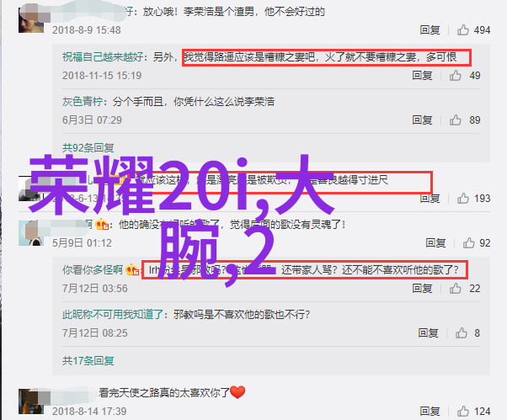This screenshot has height=420, width=507.
Task: Click thumbs-up on the reply with 22 likes
Action: pos(456,288)
